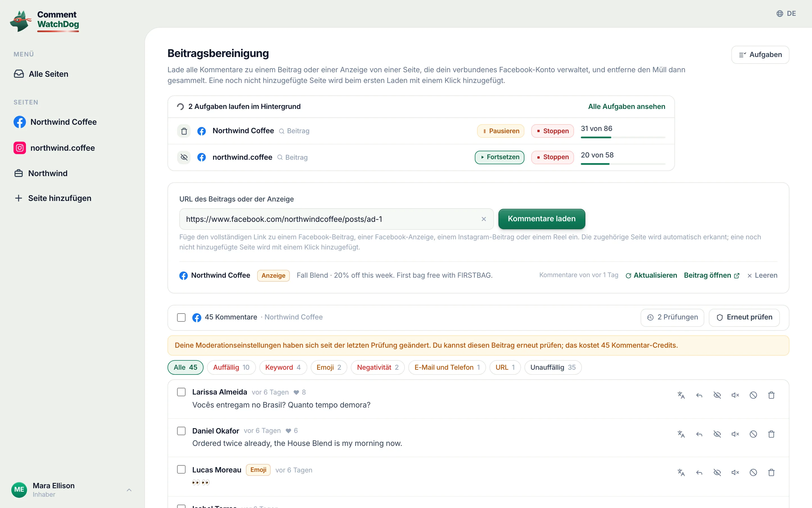Check Larissa Almeida's comment

(x=181, y=392)
